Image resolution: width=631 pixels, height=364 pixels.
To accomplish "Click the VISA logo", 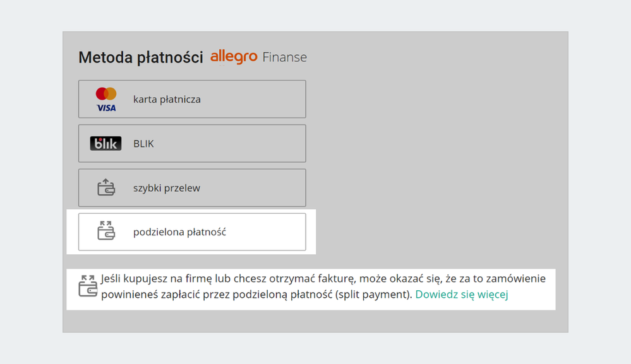I will coord(106,108).
